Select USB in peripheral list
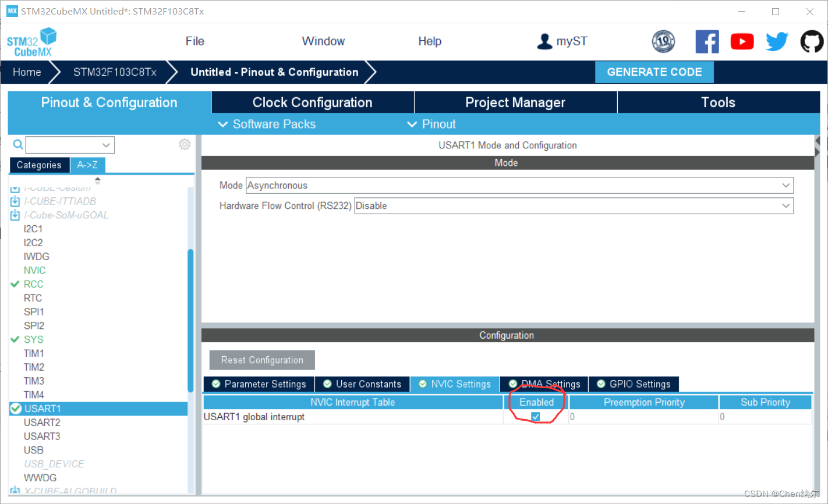 (33, 450)
